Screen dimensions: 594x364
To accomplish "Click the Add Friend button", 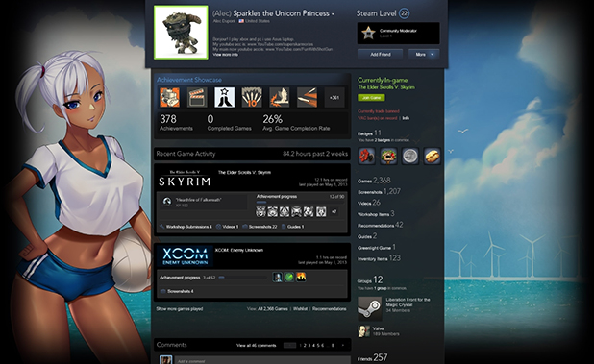I will 380,55.
